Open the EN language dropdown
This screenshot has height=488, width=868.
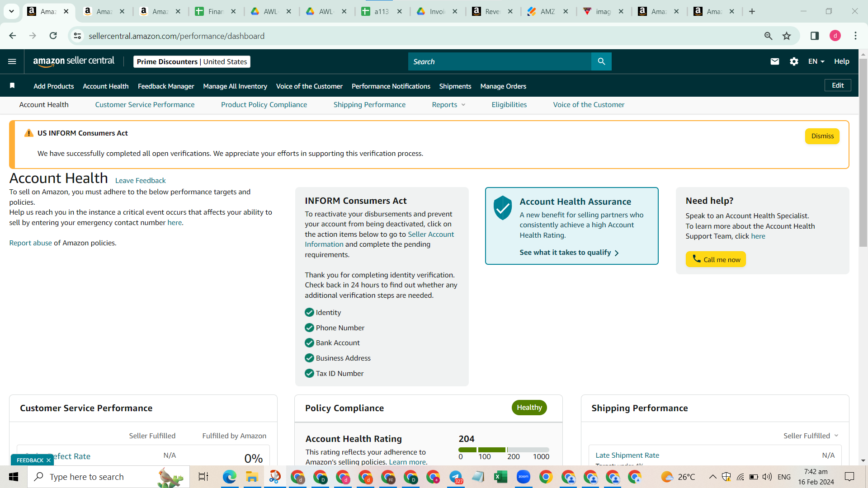816,61
